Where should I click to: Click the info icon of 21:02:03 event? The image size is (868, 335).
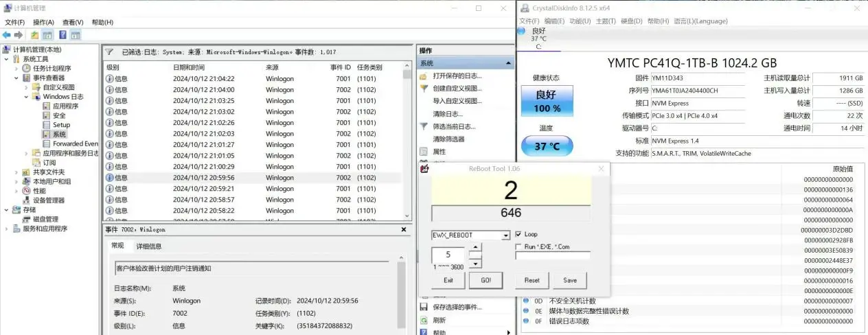(x=109, y=134)
